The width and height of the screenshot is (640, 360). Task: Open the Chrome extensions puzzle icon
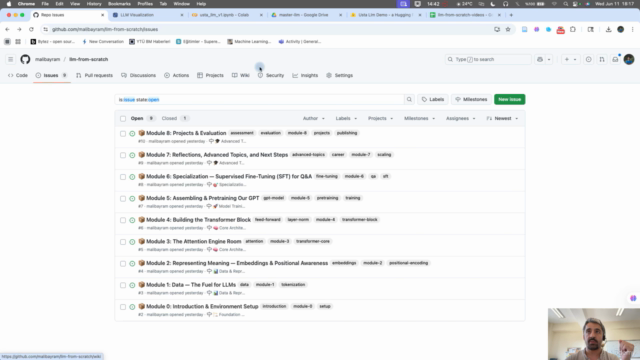(573, 29)
